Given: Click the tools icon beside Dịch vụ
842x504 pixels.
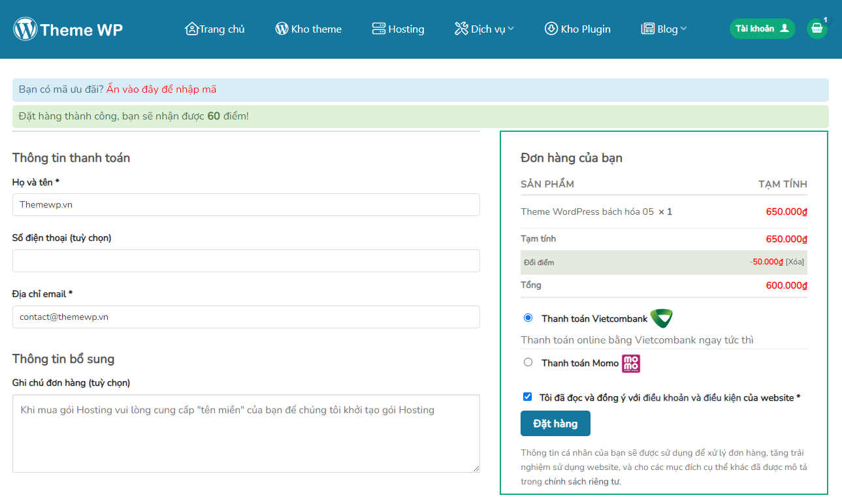Looking at the screenshot, I should coord(461,29).
